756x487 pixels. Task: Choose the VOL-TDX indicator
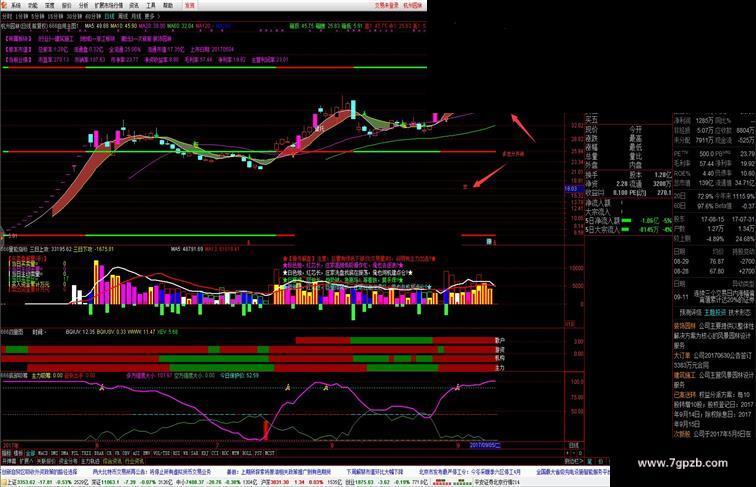[162, 453]
